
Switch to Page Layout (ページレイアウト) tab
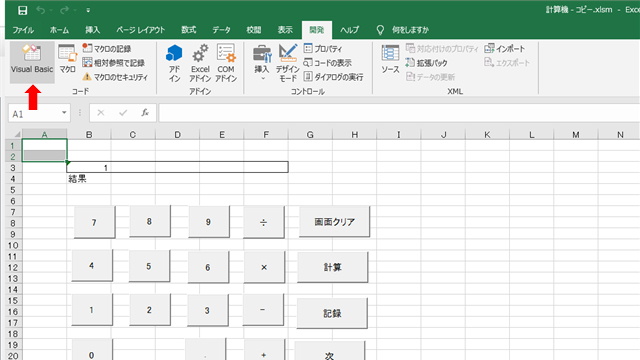coord(140,30)
